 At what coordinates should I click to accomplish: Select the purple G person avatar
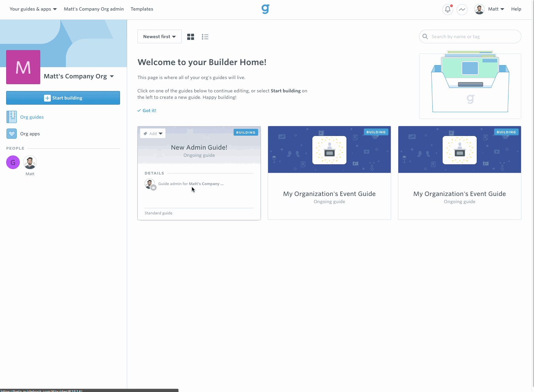point(13,162)
